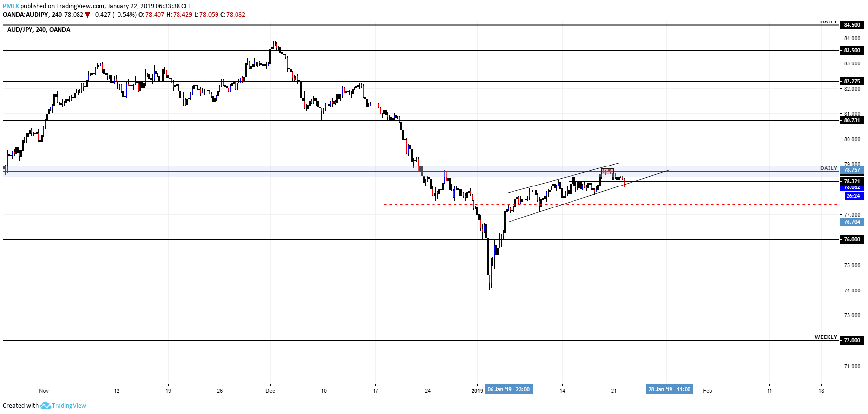868x414 pixels.
Task: Click the 80.731 level price label
Action: pos(852,120)
